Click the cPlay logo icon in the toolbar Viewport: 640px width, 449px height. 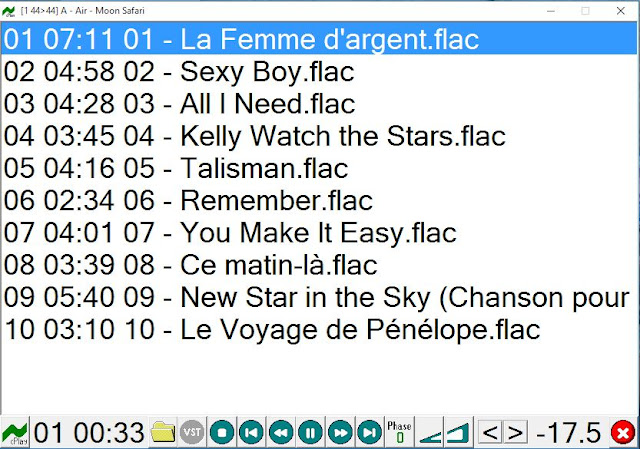[15, 433]
